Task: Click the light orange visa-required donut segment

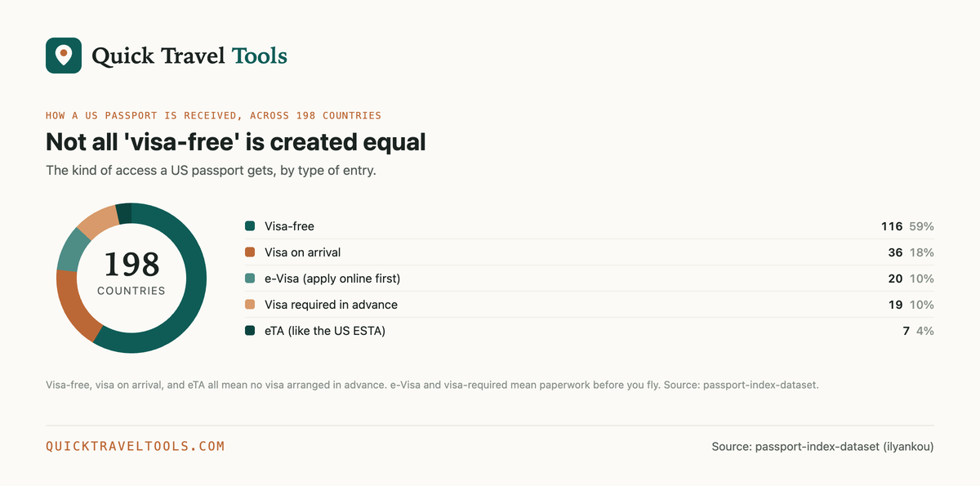Action: pos(97,218)
